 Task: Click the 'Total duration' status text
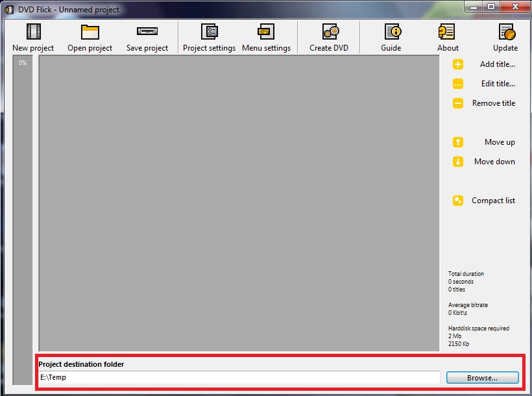point(466,274)
